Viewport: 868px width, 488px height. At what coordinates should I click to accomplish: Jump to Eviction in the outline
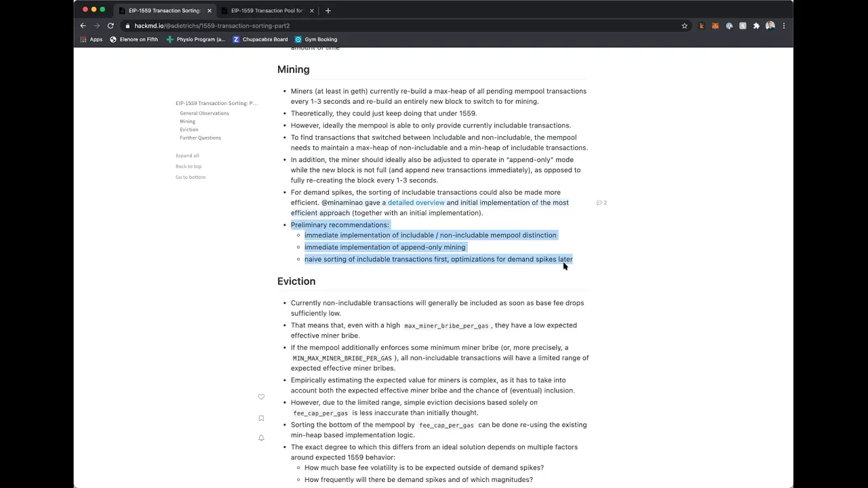click(189, 129)
